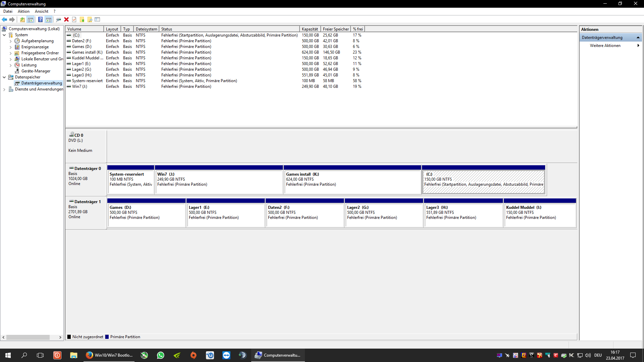The height and width of the screenshot is (362, 644).
Task: Open the Ansicht menu
Action: pyautogui.click(x=41, y=11)
